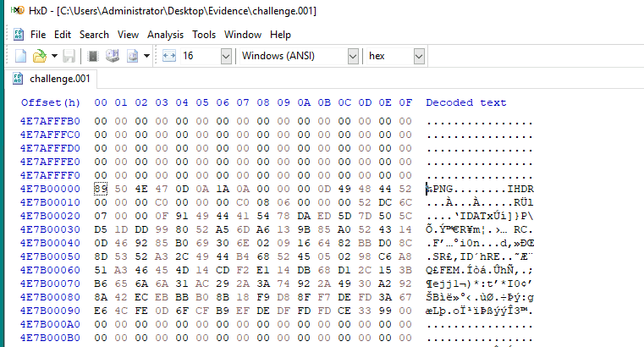Screen dimensions: 644x347
Task: Open the bytes per row dropdown showing 16
Action: tap(226, 56)
